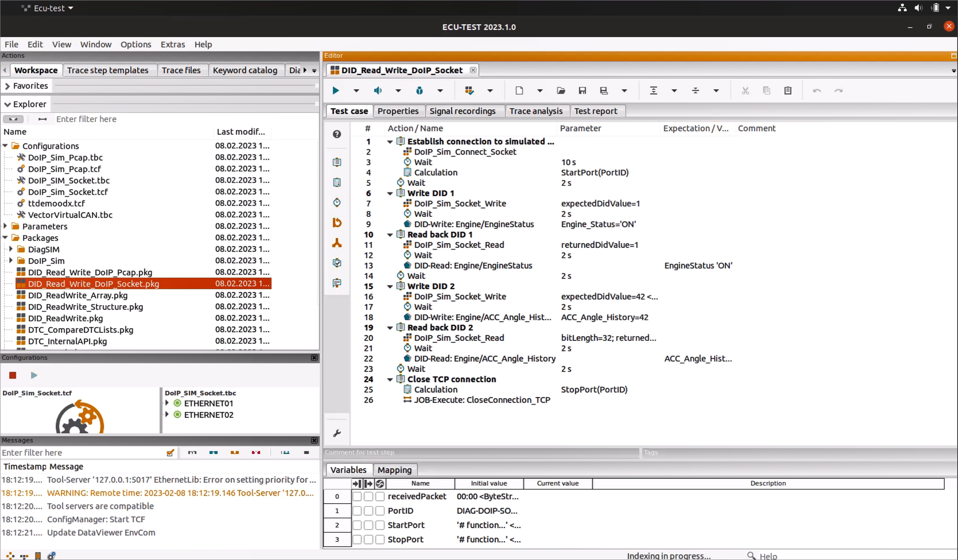Click the question mark help sidebar icon

tap(337, 134)
